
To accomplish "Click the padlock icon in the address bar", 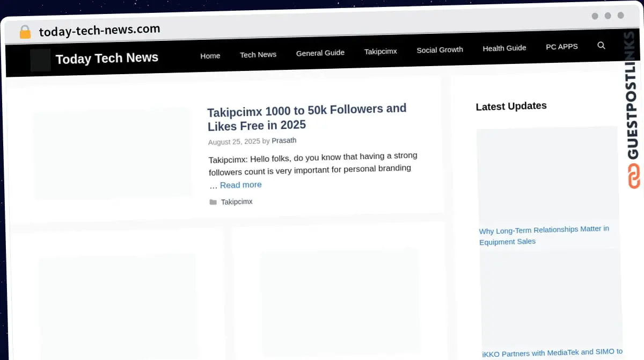I will (x=25, y=31).
